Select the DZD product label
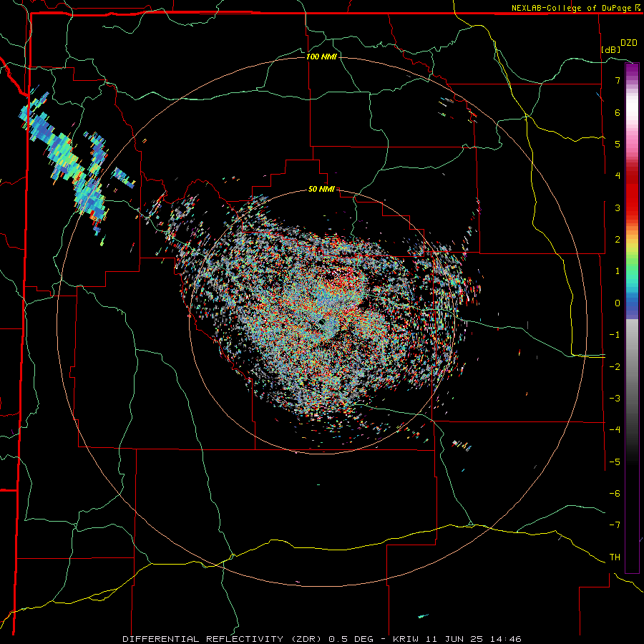 pos(629,43)
